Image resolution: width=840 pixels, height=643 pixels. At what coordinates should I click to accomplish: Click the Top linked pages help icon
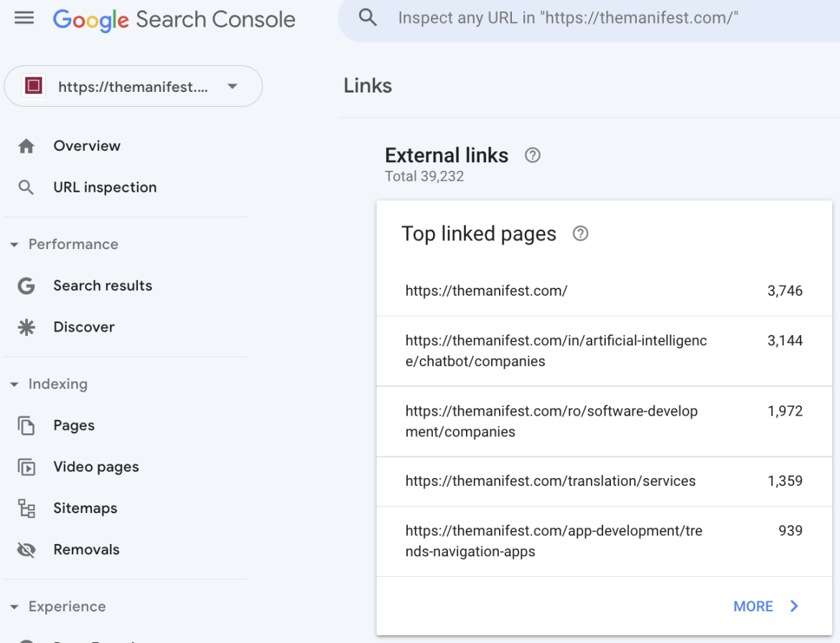point(580,233)
